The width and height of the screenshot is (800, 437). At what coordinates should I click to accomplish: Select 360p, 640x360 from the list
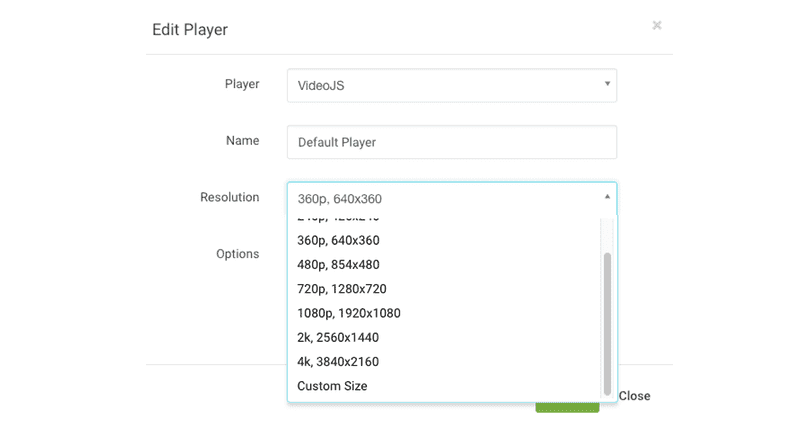click(x=339, y=240)
